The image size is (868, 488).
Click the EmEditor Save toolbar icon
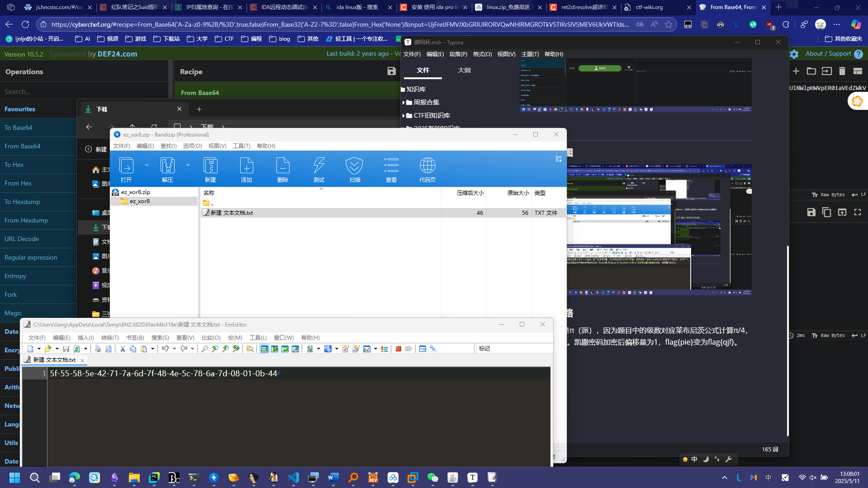coord(66,349)
